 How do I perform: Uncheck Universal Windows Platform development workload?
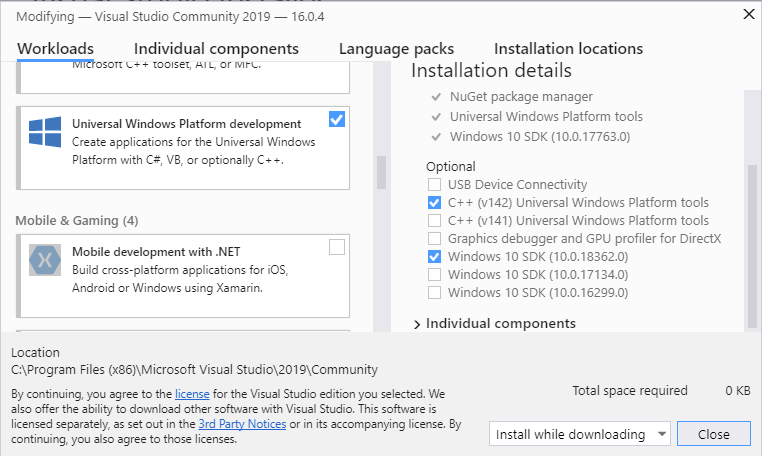(x=337, y=119)
